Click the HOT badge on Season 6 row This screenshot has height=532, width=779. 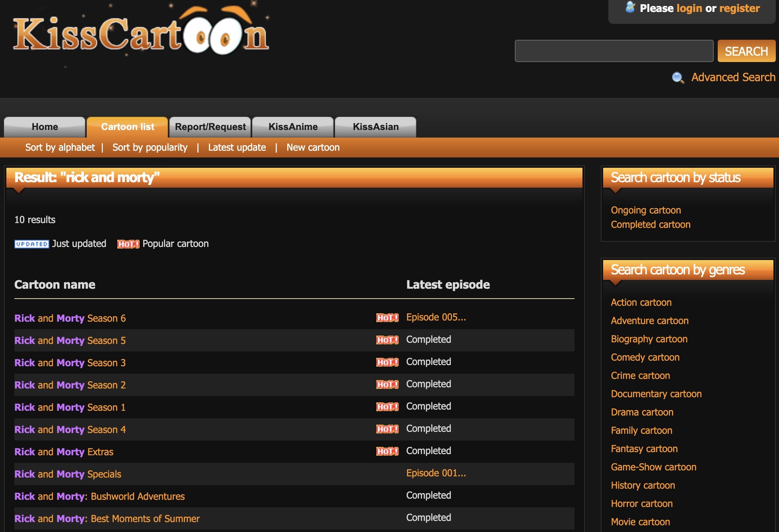coord(387,318)
